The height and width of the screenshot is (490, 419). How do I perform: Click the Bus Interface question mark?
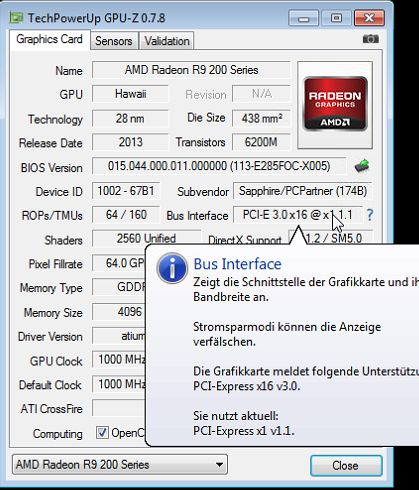click(x=370, y=215)
